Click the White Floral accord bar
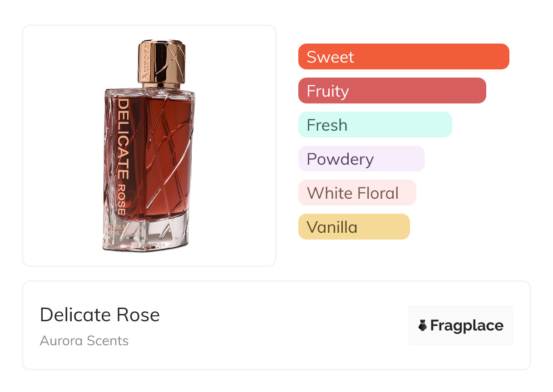Screen dimensions: 553x392 tap(357, 193)
